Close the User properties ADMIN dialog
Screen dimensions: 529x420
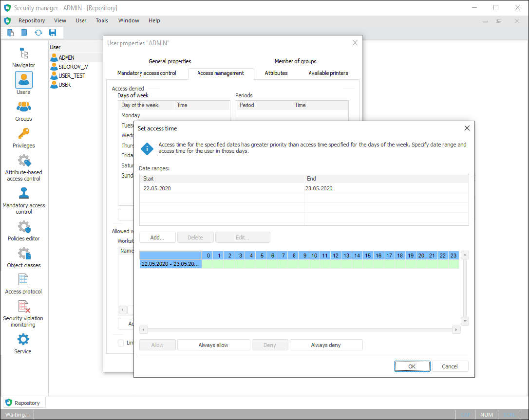[355, 43]
